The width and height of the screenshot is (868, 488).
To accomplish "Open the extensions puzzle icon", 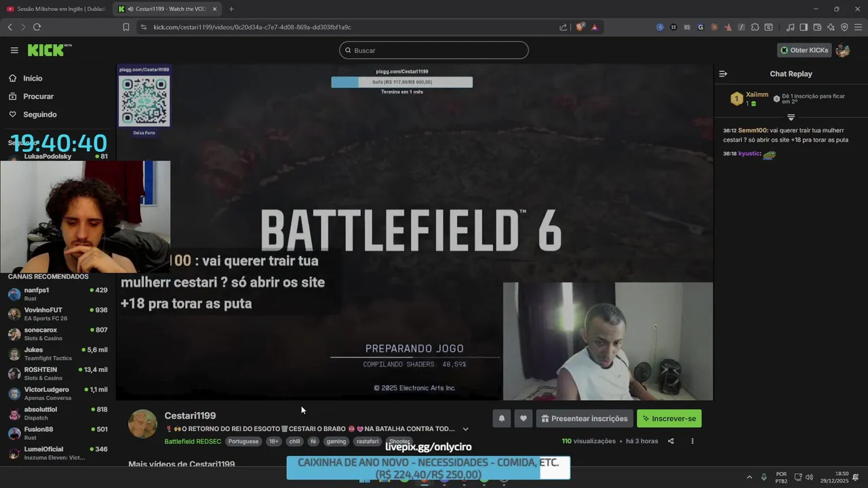I will [755, 27].
